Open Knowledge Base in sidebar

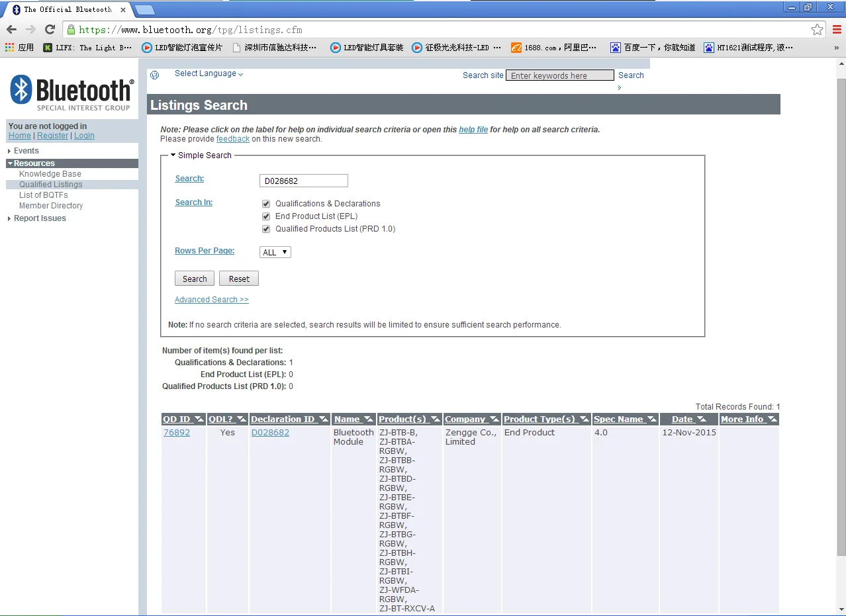click(x=50, y=174)
